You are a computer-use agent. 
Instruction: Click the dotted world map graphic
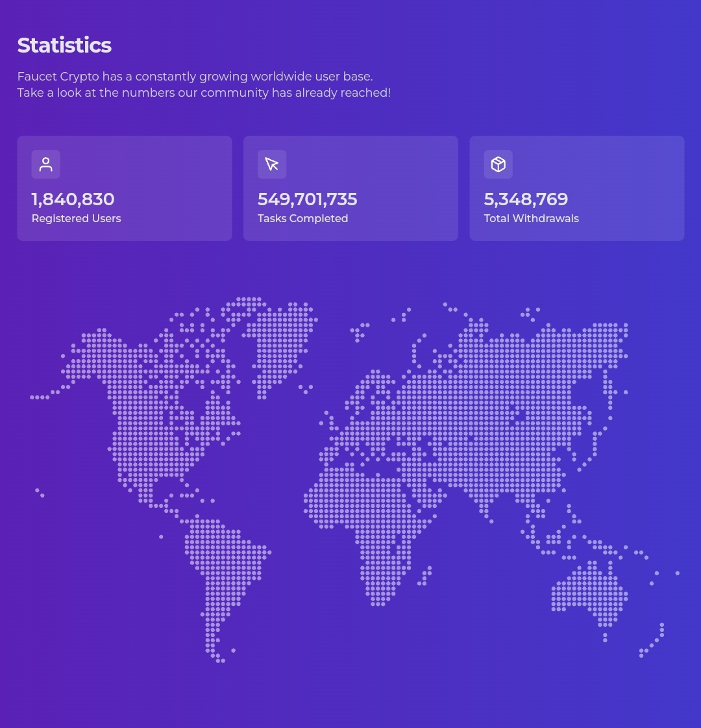point(355,480)
